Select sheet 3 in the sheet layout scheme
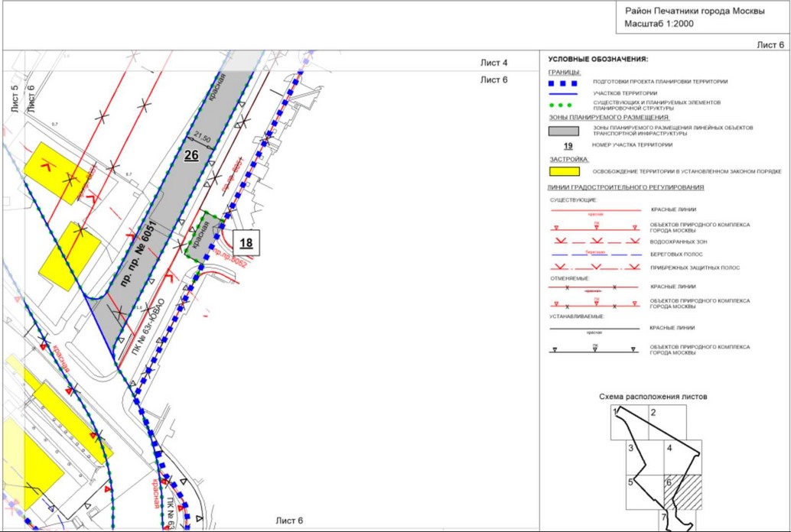Screen dimensions: 791x532 [x=645, y=456]
